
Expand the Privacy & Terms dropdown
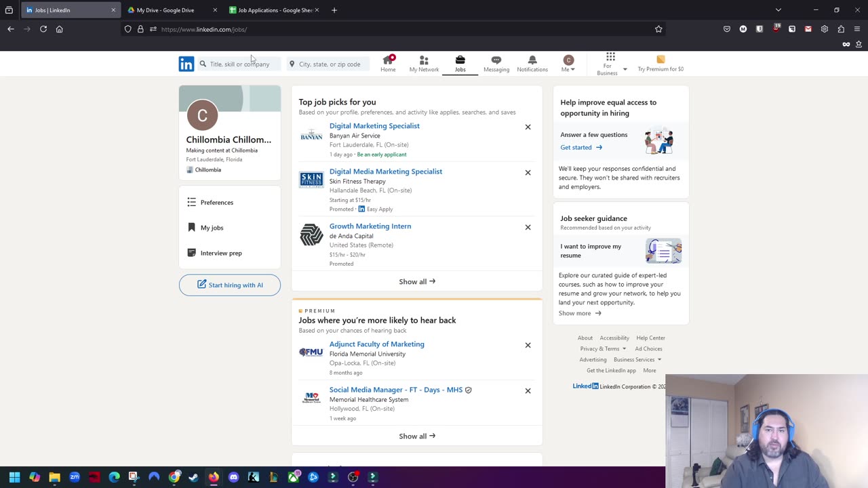click(x=603, y=348)
